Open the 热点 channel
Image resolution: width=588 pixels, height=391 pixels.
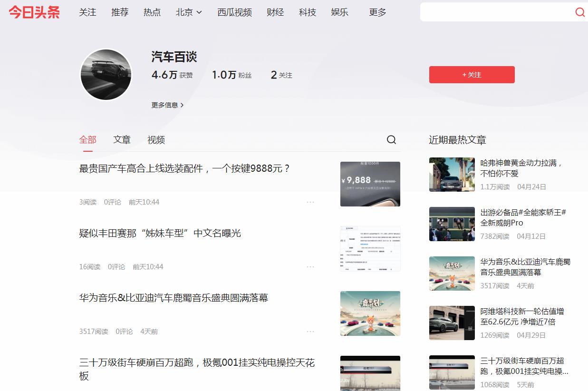(x=152, y=12)
